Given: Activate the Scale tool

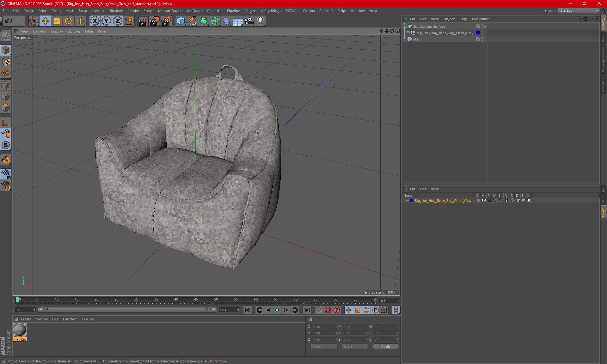Looking at the screenshot, I should coord(57,21).
